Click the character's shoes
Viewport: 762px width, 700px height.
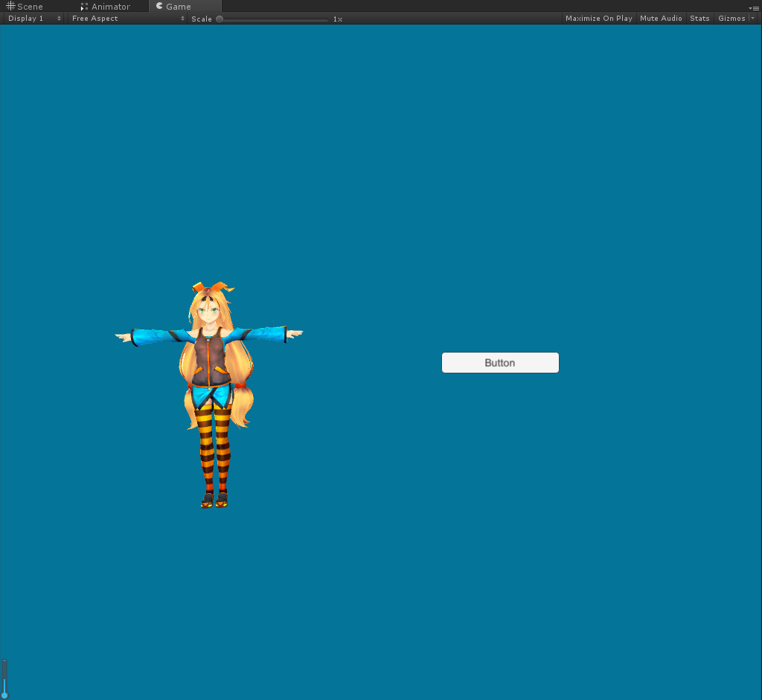click(214, 500)
